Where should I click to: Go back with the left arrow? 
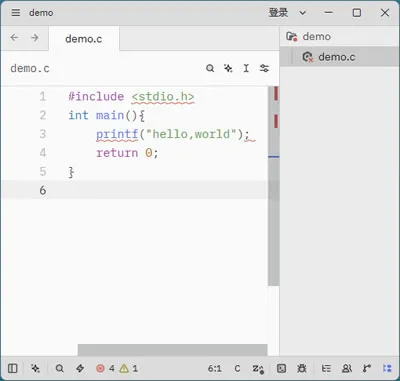coord(14,37)
